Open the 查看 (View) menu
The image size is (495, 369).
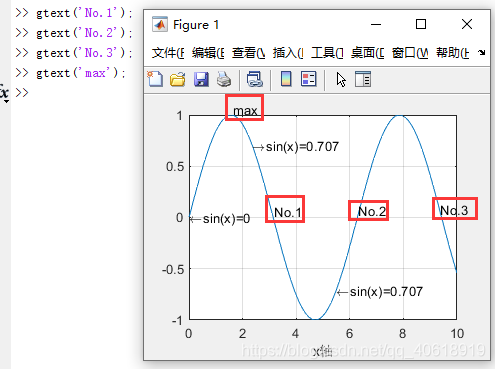tap(248, 53)
